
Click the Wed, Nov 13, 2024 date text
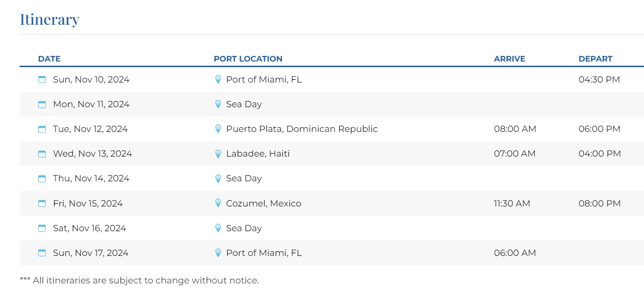click(x=92, y=154)
